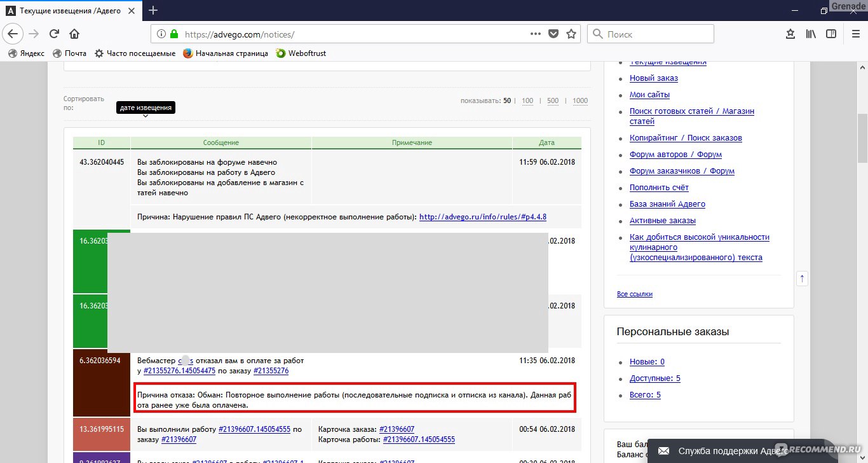Click the ID column header
Image resolution: width=868 pixels, height=463 pixels.
(x=102, y=143)
